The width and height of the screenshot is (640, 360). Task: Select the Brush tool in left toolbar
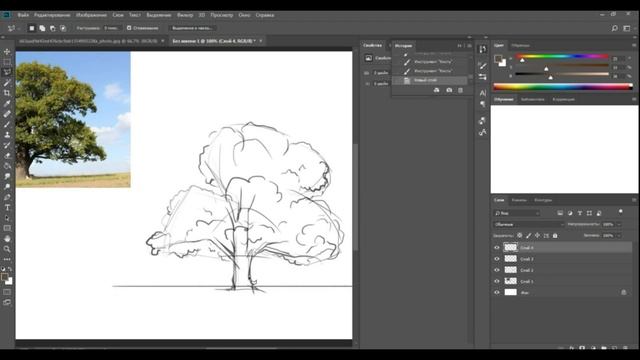point(7,124)
